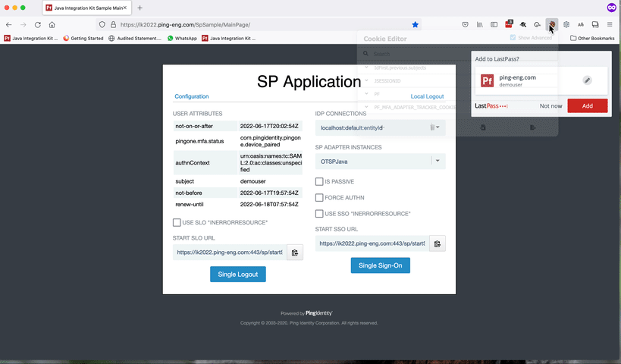The height and width of the screenshot is (364, 621).
Task: Enable the USE SLO INERRORRESOURCE checkbox
Action: pyautogui.click(x=177, y=223)
